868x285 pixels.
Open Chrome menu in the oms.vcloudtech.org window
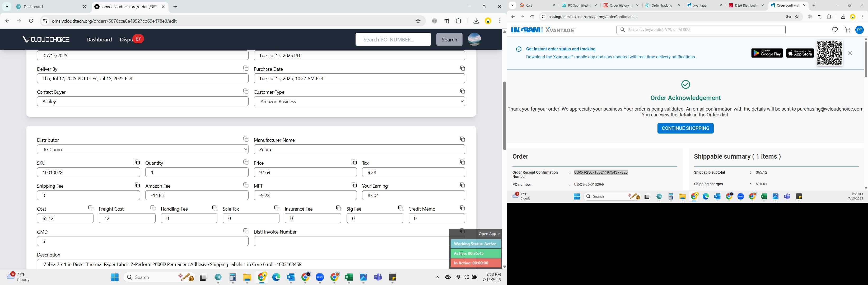pyautogui.click(x=500, y=21)
